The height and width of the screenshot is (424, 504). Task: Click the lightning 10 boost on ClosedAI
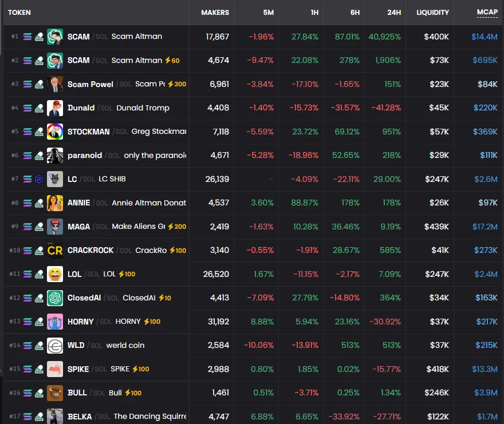click(165, 298)
